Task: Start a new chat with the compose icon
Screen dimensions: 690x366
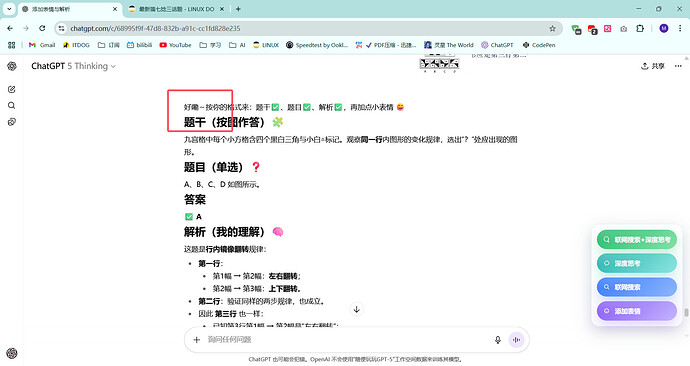Action: [12, 89]
